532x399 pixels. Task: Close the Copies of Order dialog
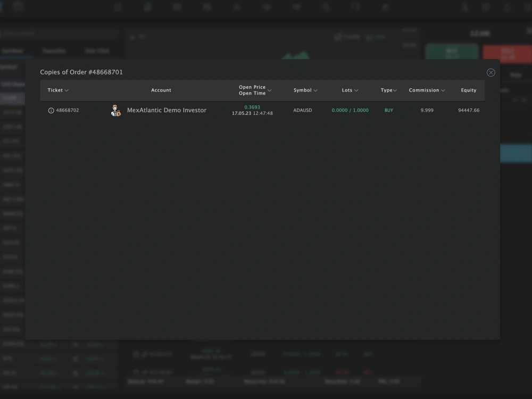[x=491, y=72]
